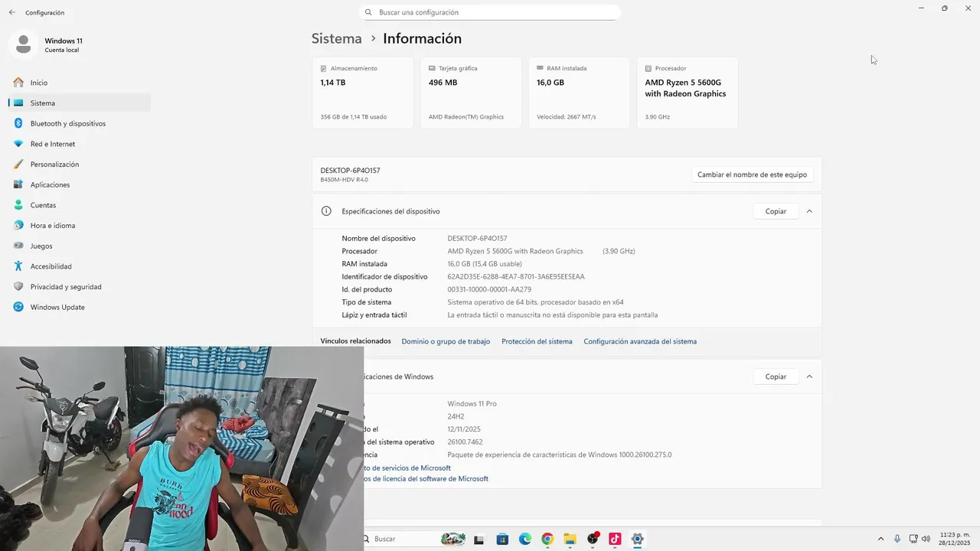Open Google Chrome from taskbar
The image size is (980, 551).
click(x=547, y=540)
